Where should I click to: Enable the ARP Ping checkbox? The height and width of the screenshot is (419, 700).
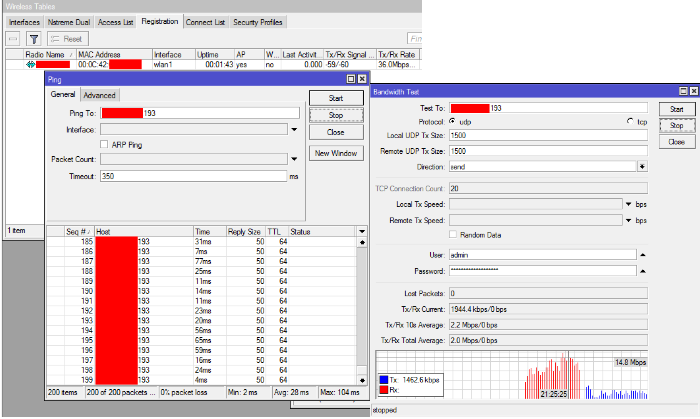(104, 144)
